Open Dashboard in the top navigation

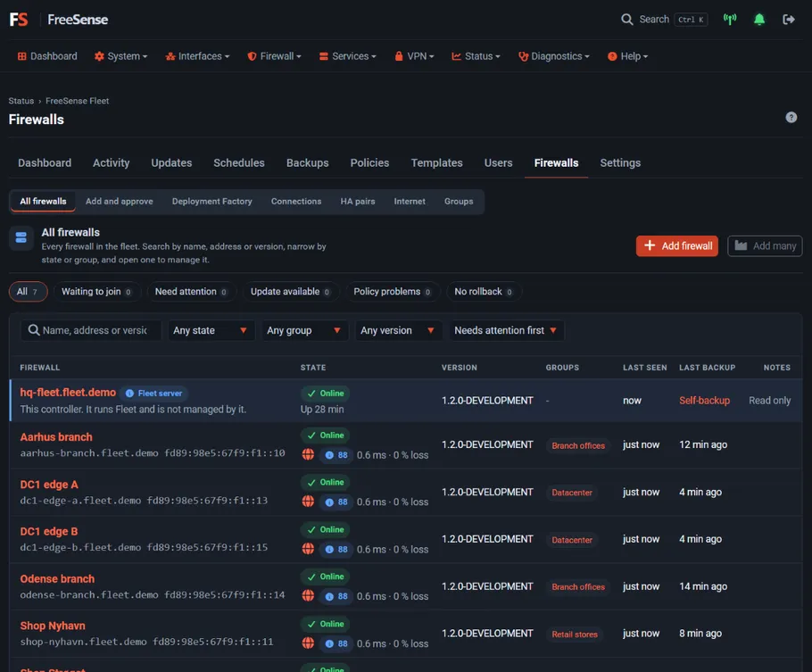click(x=47, y=56)
